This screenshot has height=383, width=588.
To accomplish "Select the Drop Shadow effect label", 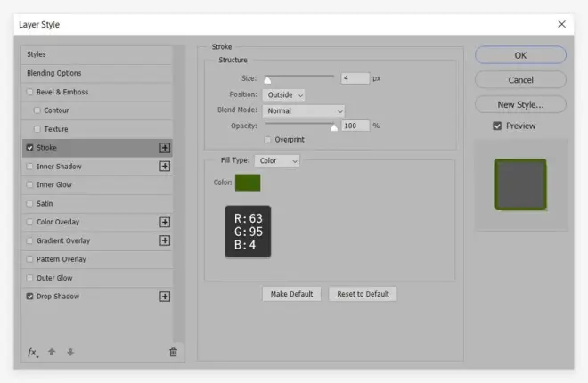I will (58, 297).
